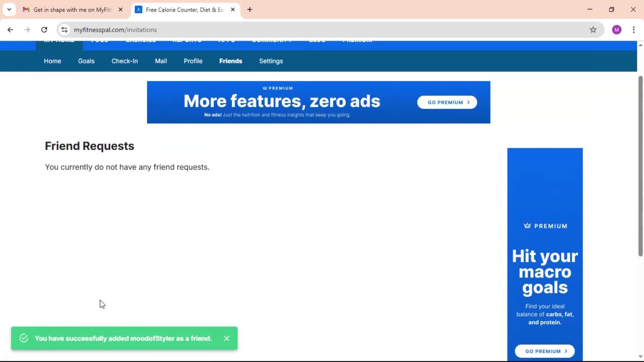Close the Gmail tab
The image size is (644, 362).
[x=121, y=10]
